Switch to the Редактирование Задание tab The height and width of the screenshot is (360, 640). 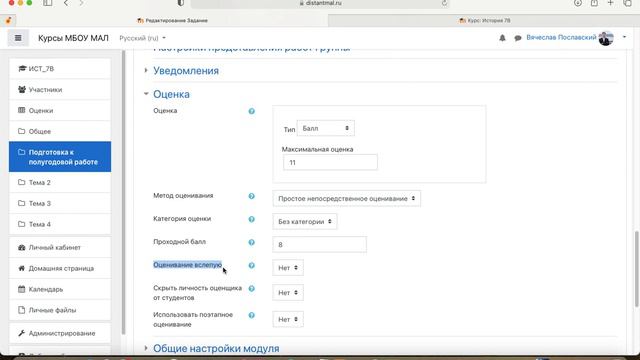pos(172,20)
